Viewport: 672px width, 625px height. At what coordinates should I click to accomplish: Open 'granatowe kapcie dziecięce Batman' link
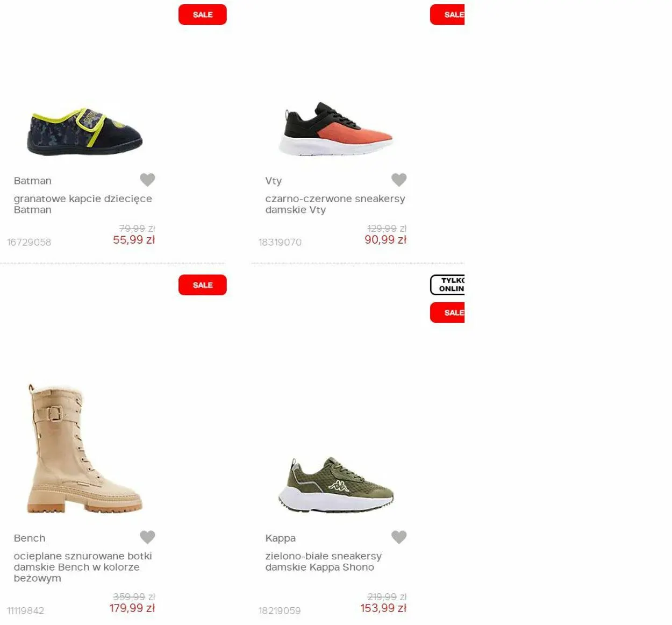coord(83,204)
